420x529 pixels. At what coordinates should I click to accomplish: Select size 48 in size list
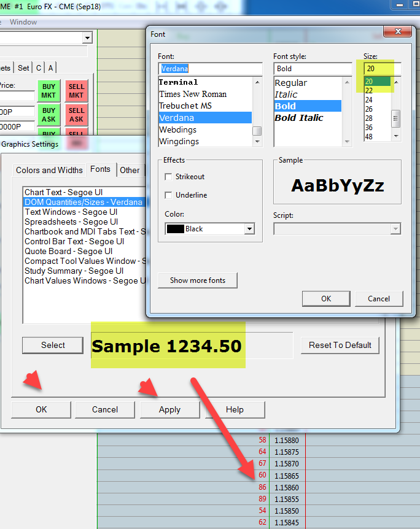tap(377, 137)
